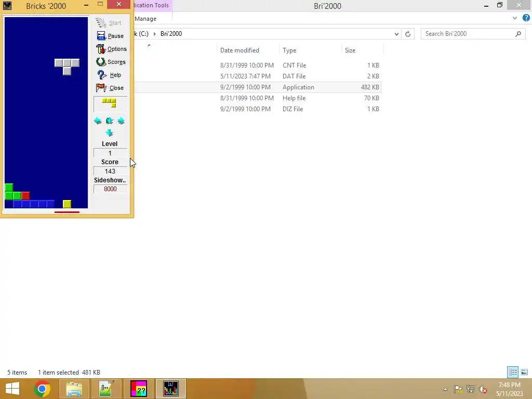The width and height of the screenshot is (532, 399).
Task: Open the green notepad app on taskbar
Action: click(x=107, y=389)
